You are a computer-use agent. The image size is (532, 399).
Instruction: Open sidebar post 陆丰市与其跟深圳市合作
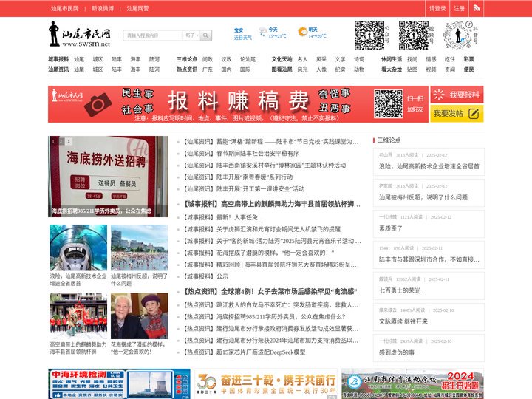(429, 259)
